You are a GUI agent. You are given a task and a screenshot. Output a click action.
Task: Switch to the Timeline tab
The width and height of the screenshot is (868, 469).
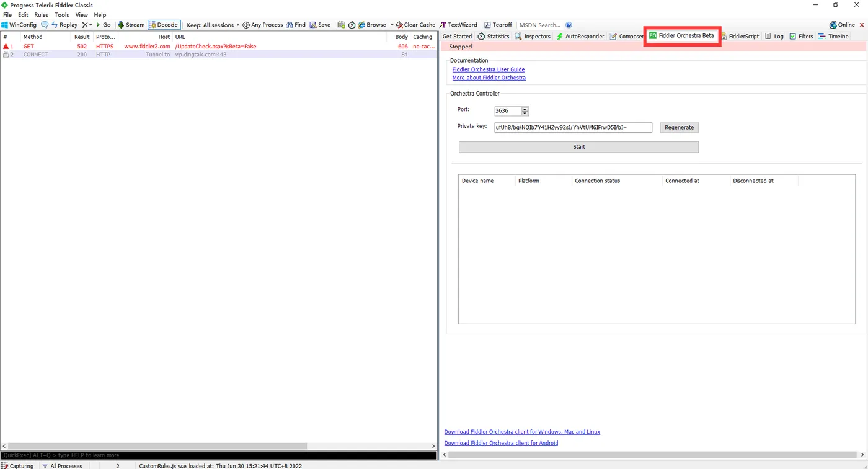[x=833, y=37]
